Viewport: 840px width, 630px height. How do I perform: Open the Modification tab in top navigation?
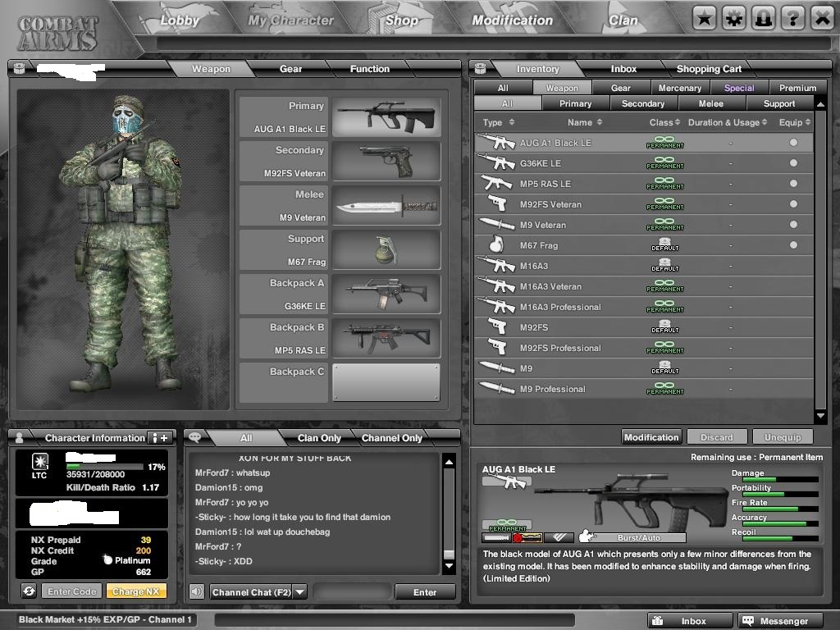point(512,21)
